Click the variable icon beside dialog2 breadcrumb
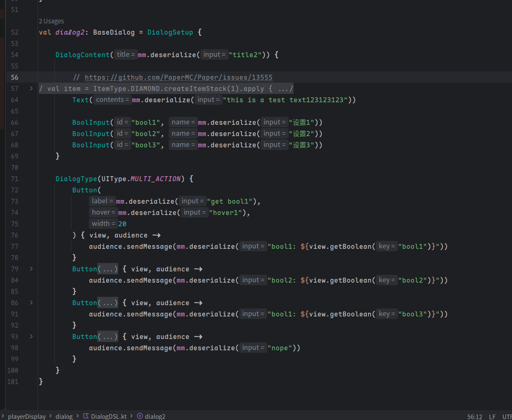This screenshot has height=420, width=512. point(140,416)
